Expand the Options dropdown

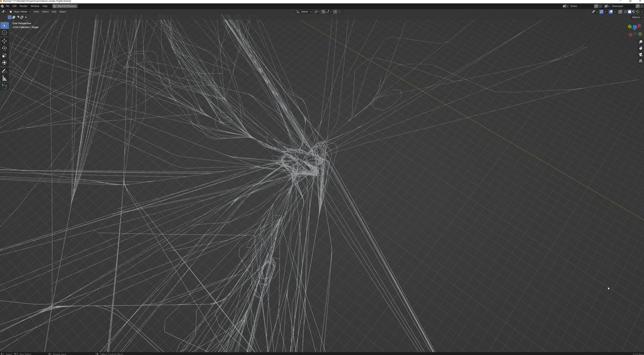(636, 17)
